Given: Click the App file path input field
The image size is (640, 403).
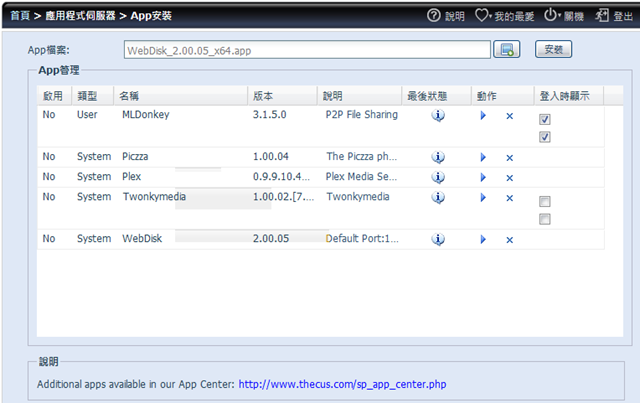Looking at the screenshot, I should point(307,50).
